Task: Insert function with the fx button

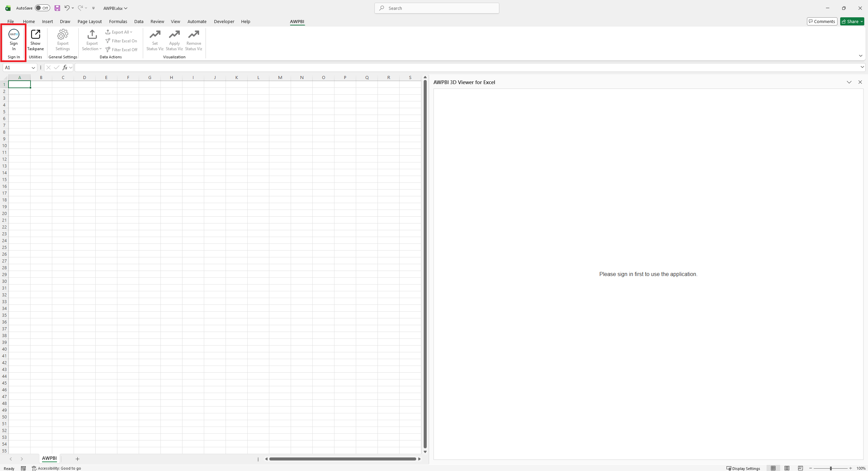Action: (x=65, y=67)
